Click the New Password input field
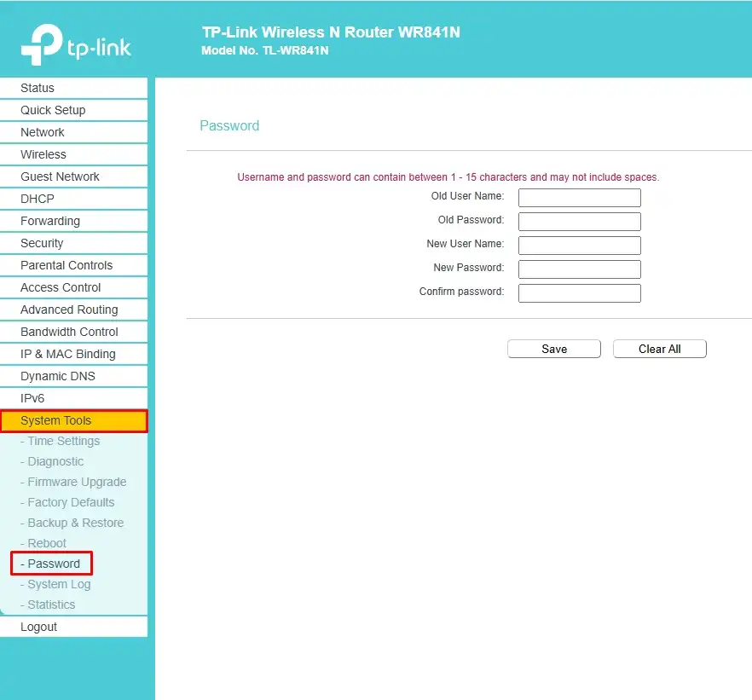752x700 pixels. click(x=579, y=269)
